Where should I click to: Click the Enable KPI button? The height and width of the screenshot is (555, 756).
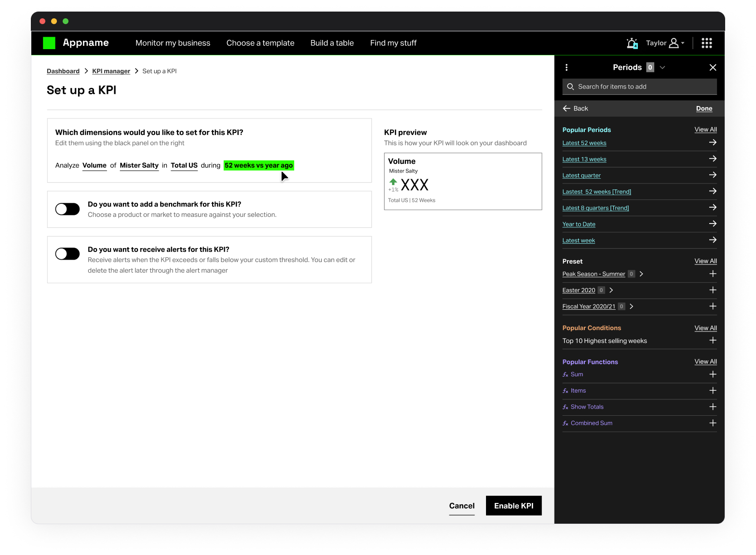tap(513, 506)
